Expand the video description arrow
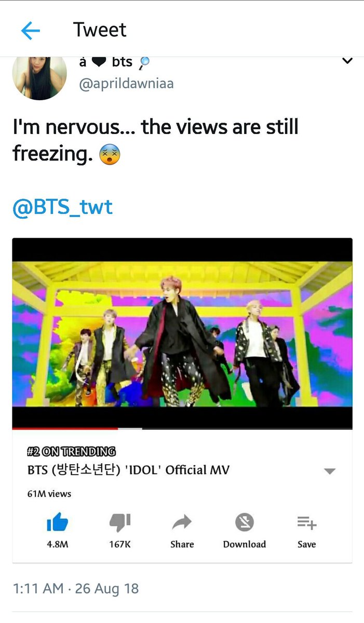Viewport: 364px width, 623px height. tap(330, 471)
